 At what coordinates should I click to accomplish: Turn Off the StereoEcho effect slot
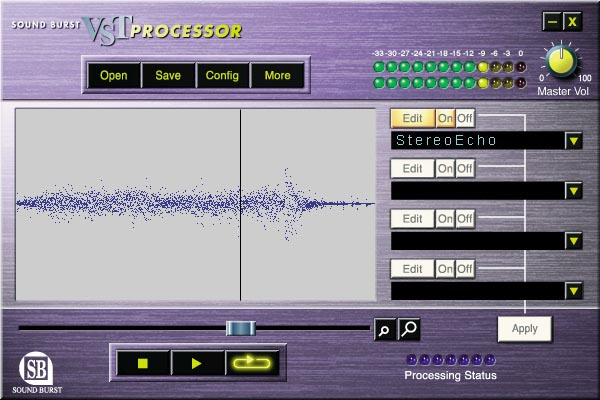[x=465, y=118]
